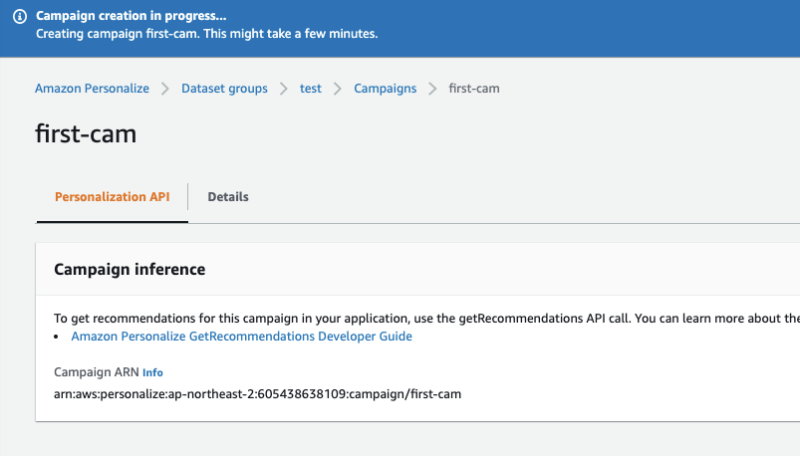Click the info icon in the blue banner

point(19,17)
